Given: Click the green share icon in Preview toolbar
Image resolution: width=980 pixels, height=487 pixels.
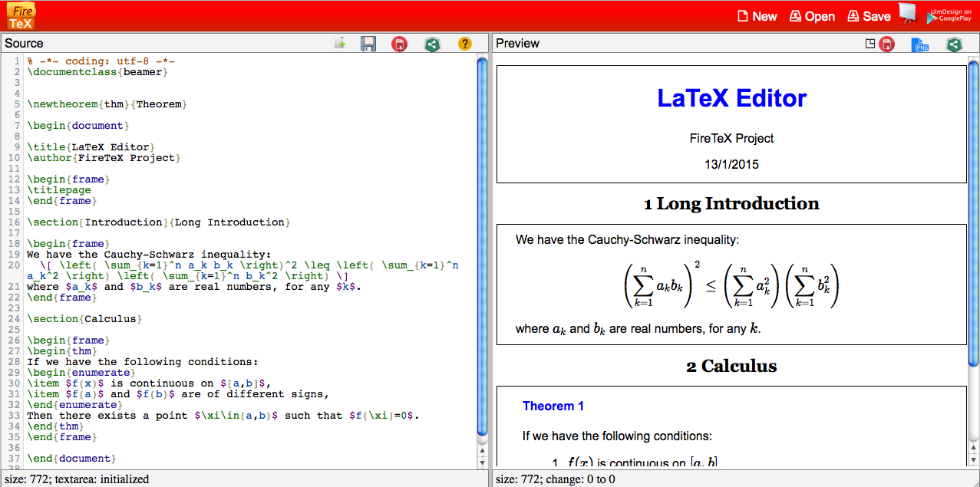Looking at the screenshot, I should [954, 44].
